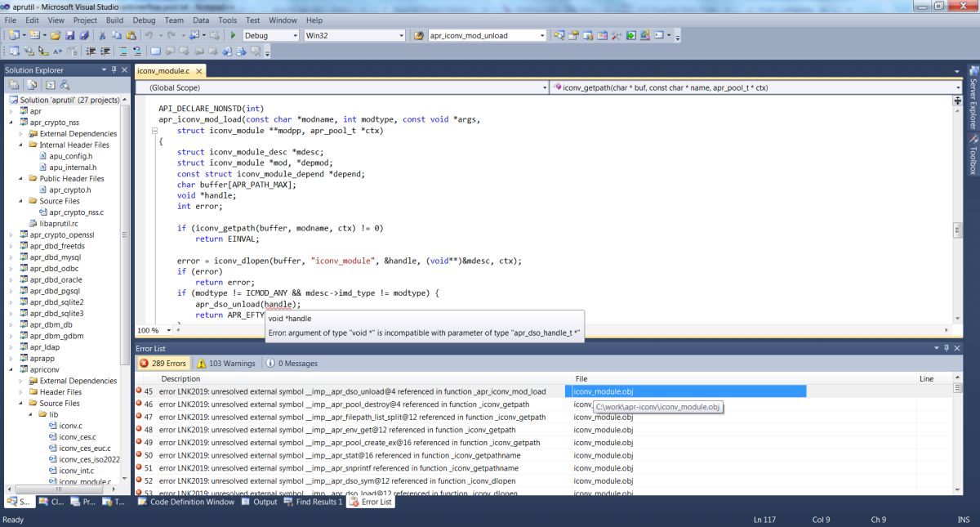Click the Copy toolbar icon
980x527 pixels.
[117, 35]
